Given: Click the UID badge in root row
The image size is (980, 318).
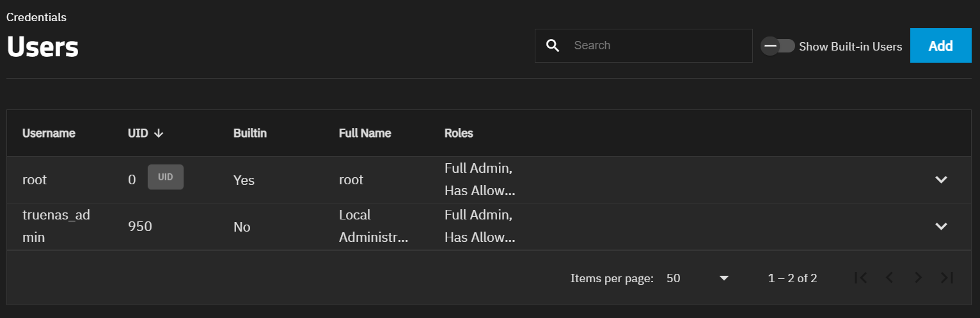Looking at the screenshot, I should tap(166, 177).
